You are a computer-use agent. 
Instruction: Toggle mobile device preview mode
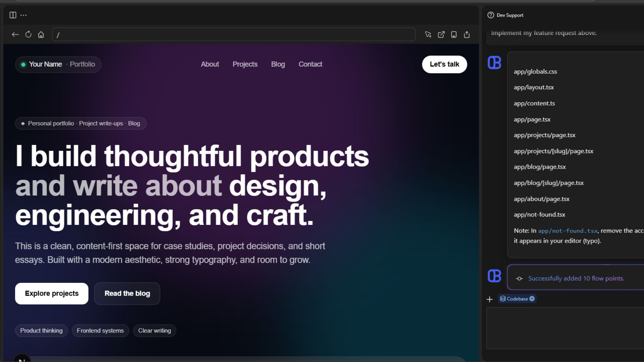tap(454, 35)
